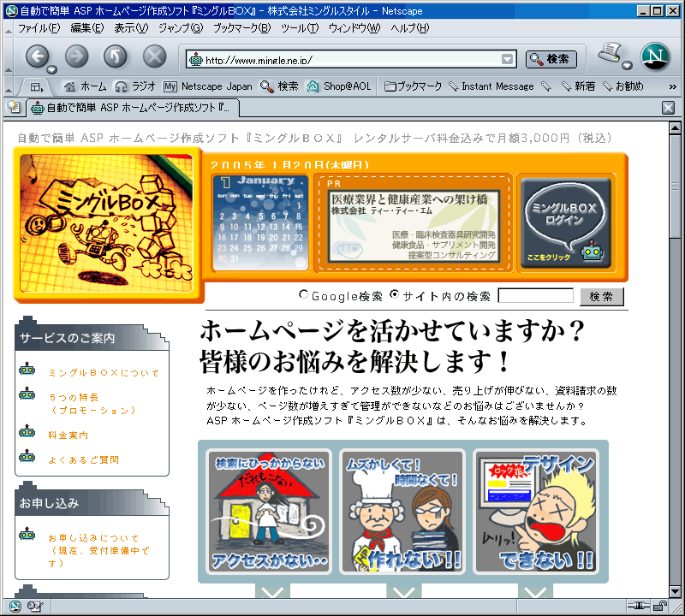The width and height of the screenshot is (685, 616).
Task: Collapse the navigation toolbar using its grippy
Action: 9,58
